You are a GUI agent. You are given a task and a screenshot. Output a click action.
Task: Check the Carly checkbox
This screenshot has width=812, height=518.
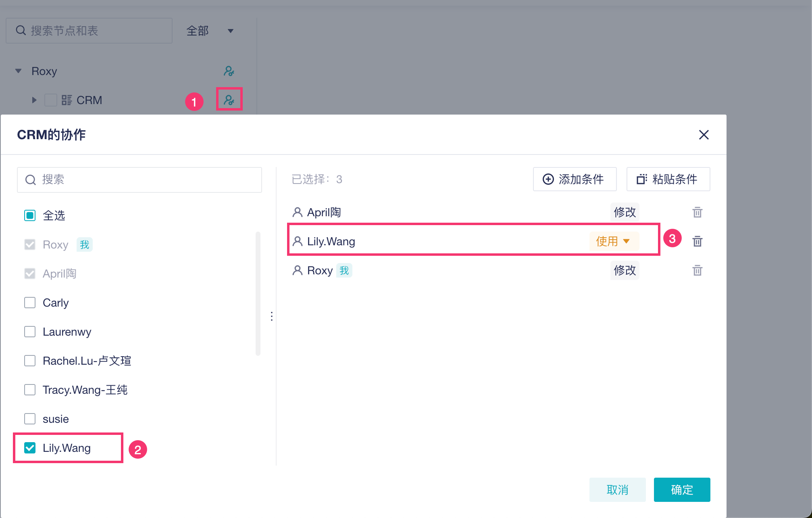[x=30, y=303]
